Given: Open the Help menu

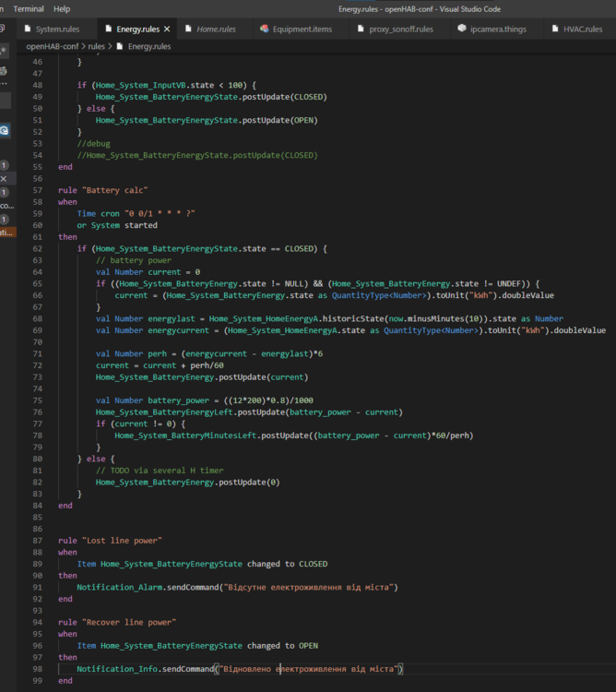Looking at the screenshot, I should (62, 8).
